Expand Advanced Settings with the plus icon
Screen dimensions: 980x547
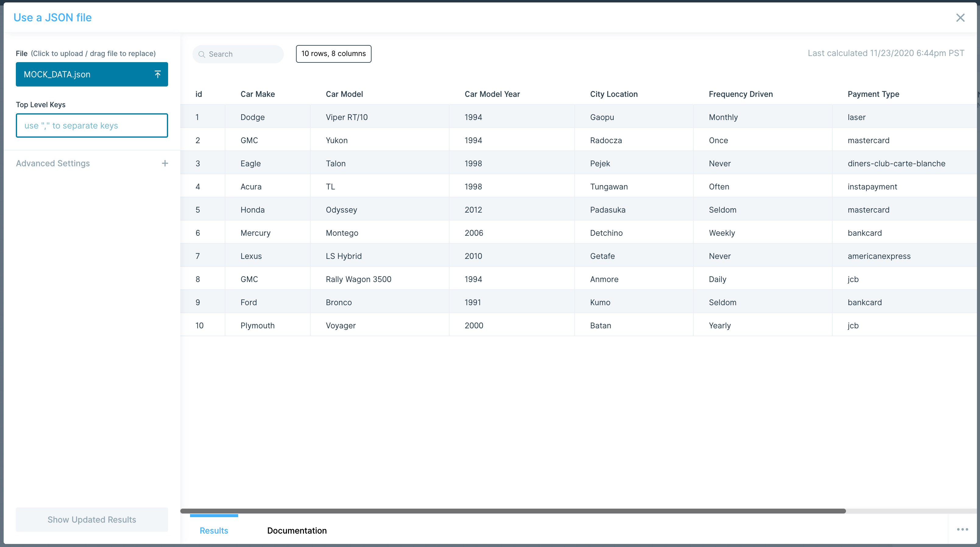[165, 163]
